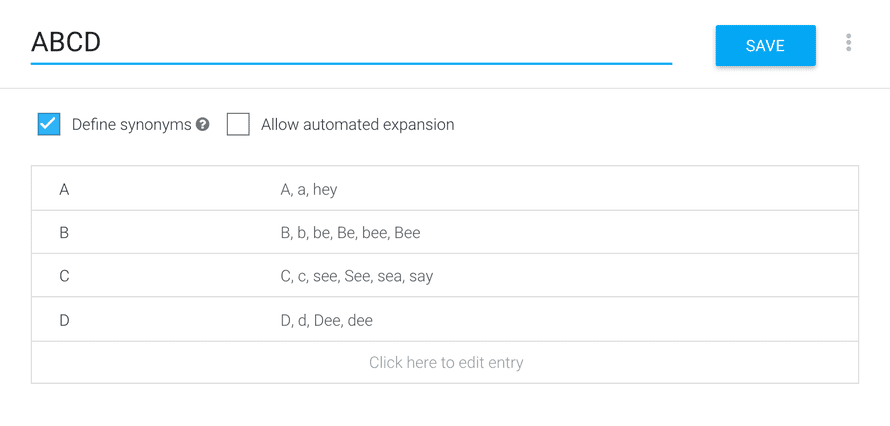Click the Define synonyms label text
The width and height of the screenshot is (890, 426).
click(x=132, y=125)
